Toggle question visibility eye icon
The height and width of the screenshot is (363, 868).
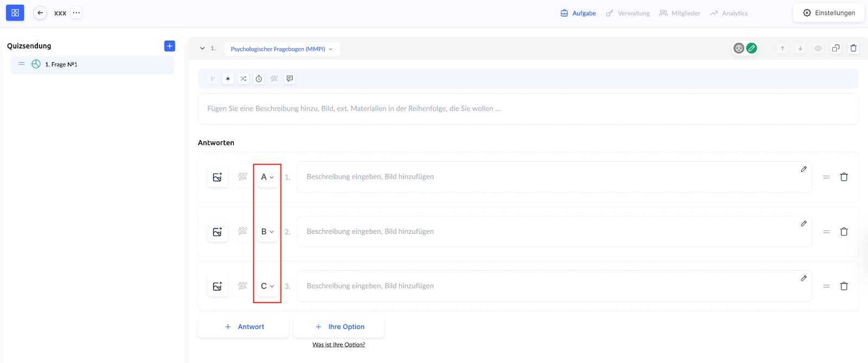818,48
